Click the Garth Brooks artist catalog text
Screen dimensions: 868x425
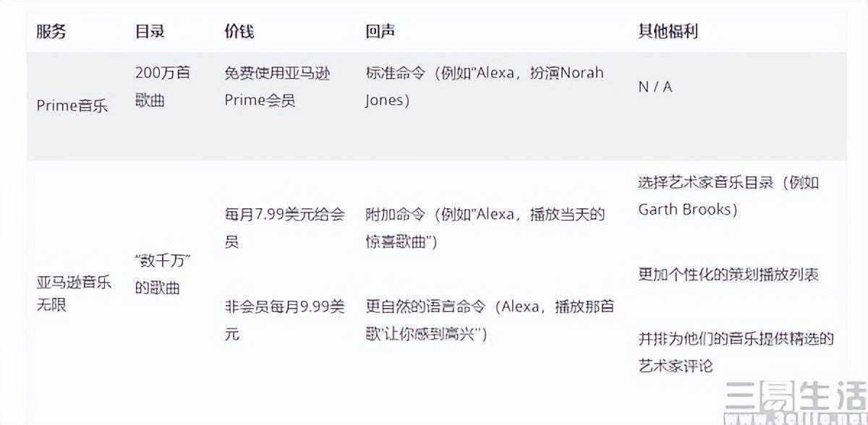point(728,196)
